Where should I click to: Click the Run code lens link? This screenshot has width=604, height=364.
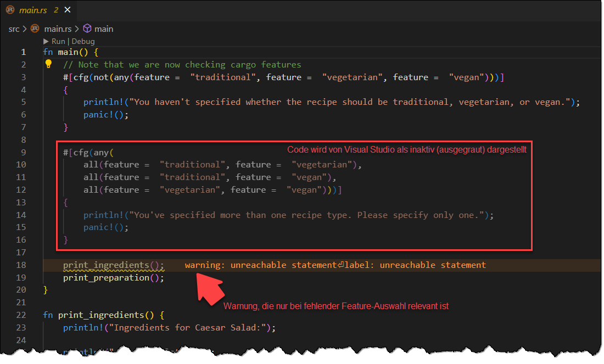(x=58, y=41)
